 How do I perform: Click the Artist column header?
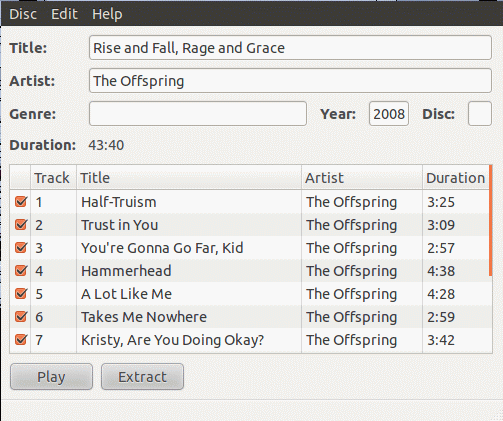point(362,178)
